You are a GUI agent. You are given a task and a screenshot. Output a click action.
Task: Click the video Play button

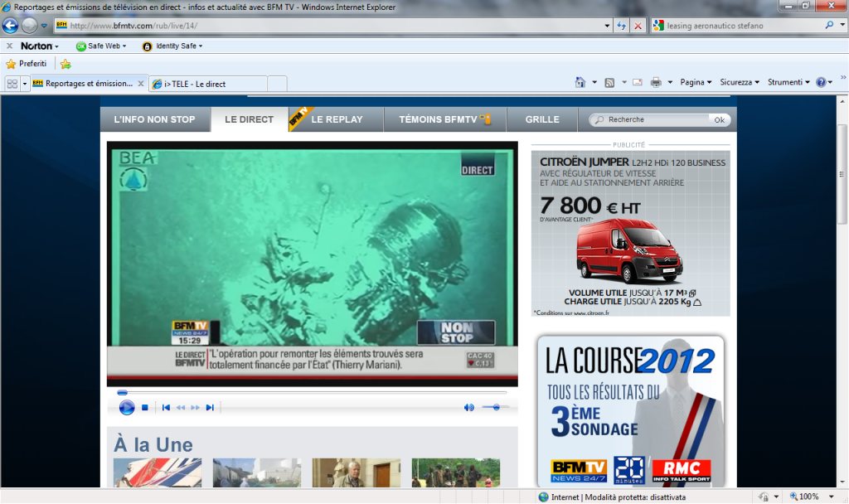127,407
